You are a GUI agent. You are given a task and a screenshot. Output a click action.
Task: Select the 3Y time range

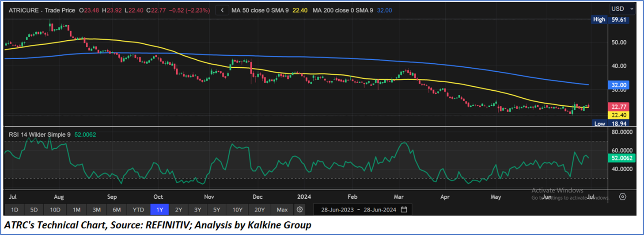click(x=197, y=209)
